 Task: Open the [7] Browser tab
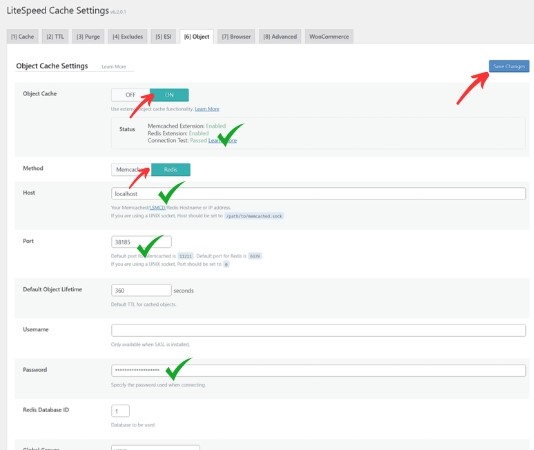pos(236,36)
